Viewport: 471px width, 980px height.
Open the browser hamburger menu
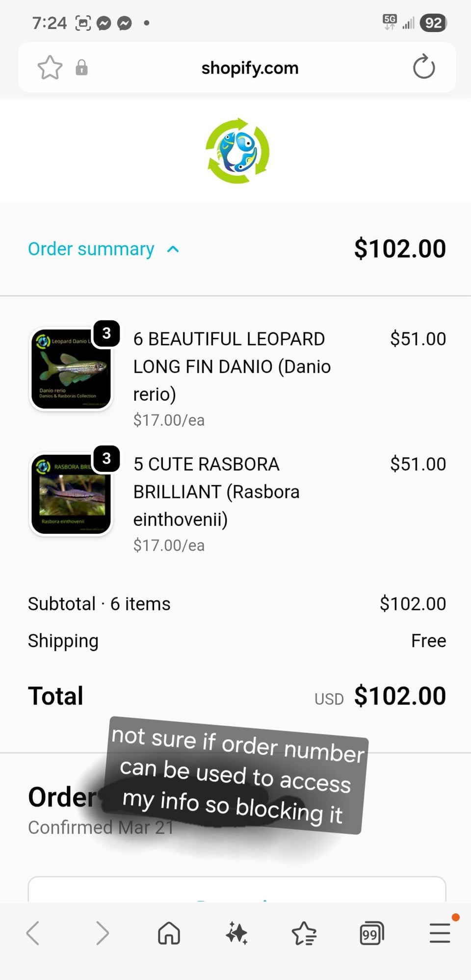tap(440, 933)
